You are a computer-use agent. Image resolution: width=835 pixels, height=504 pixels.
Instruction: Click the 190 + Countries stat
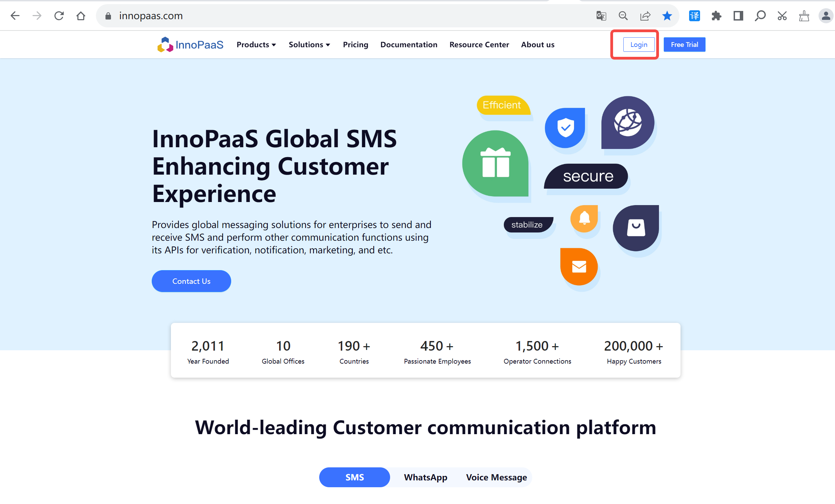pos(354,352)
